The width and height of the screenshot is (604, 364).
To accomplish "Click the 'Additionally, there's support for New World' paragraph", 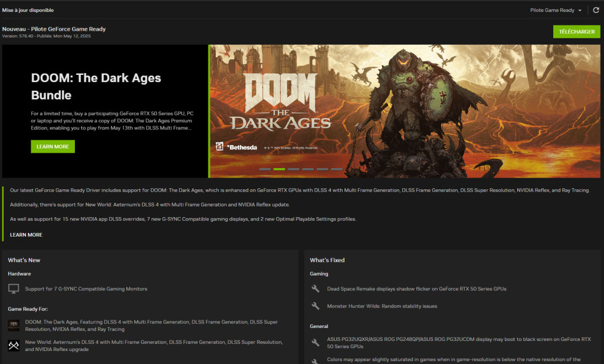I will point(150,205).
